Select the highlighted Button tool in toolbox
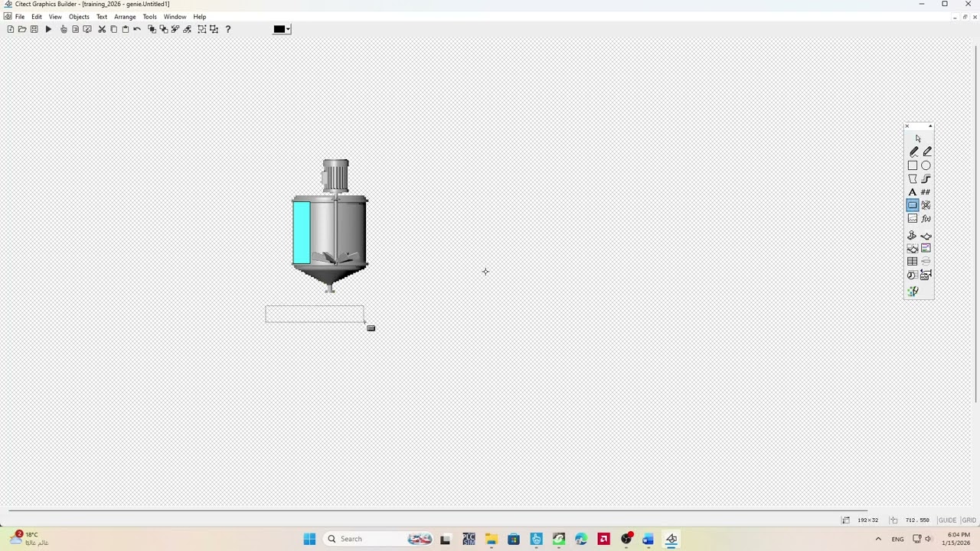Image resolution: width=980 pixels, height=551 pixels. [913, 205]
